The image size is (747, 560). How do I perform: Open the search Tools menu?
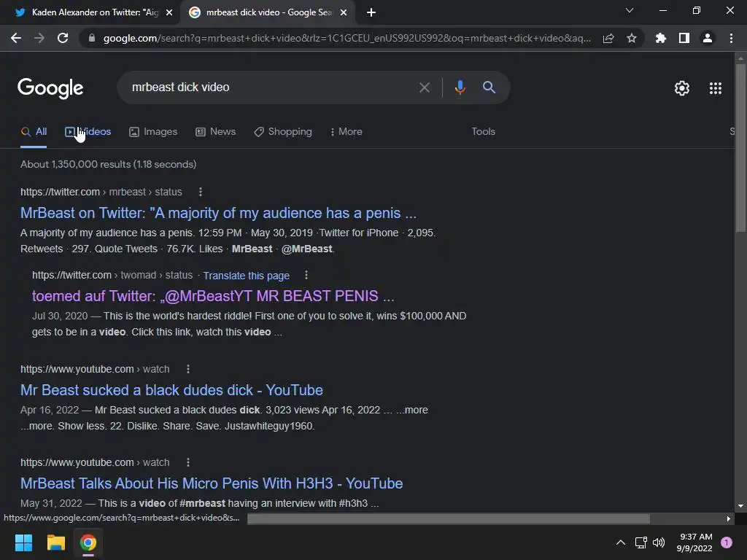[483, 131]
